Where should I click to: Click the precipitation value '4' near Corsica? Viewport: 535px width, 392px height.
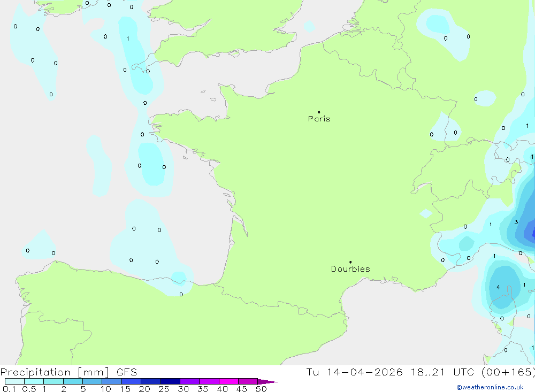(x=498, y=287)
